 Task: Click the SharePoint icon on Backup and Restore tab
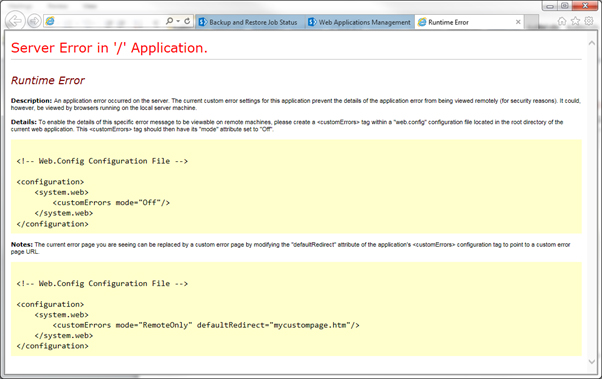tap(203, 22)
